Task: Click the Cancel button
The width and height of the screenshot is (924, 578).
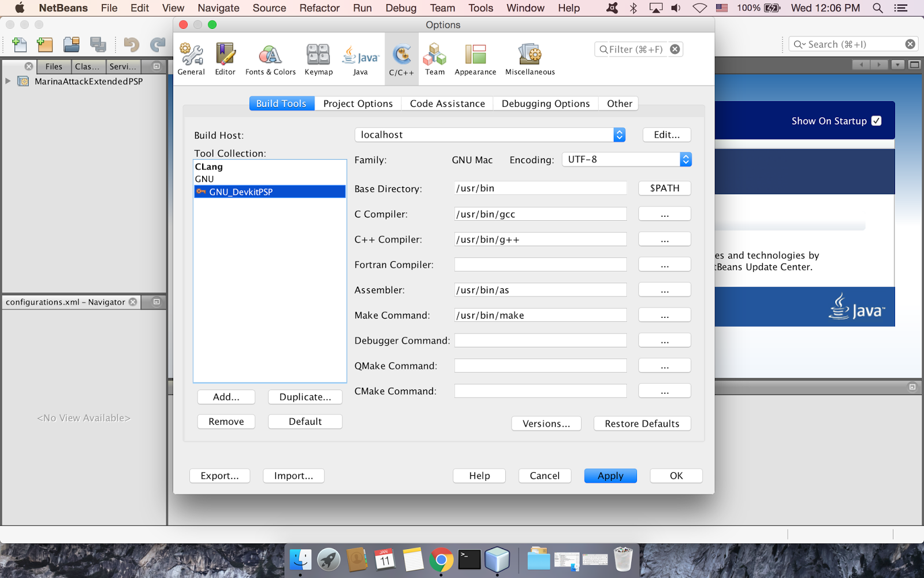Action: (x=545, y=476)
